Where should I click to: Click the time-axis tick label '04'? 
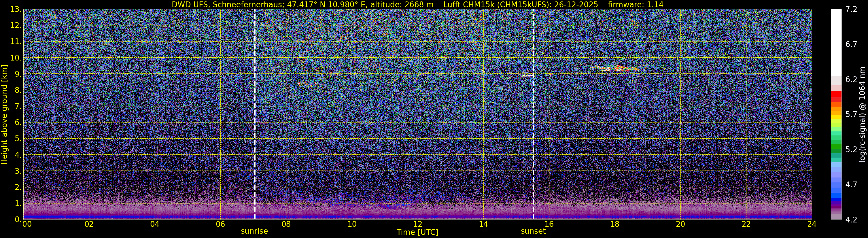[x=155, y=224]
